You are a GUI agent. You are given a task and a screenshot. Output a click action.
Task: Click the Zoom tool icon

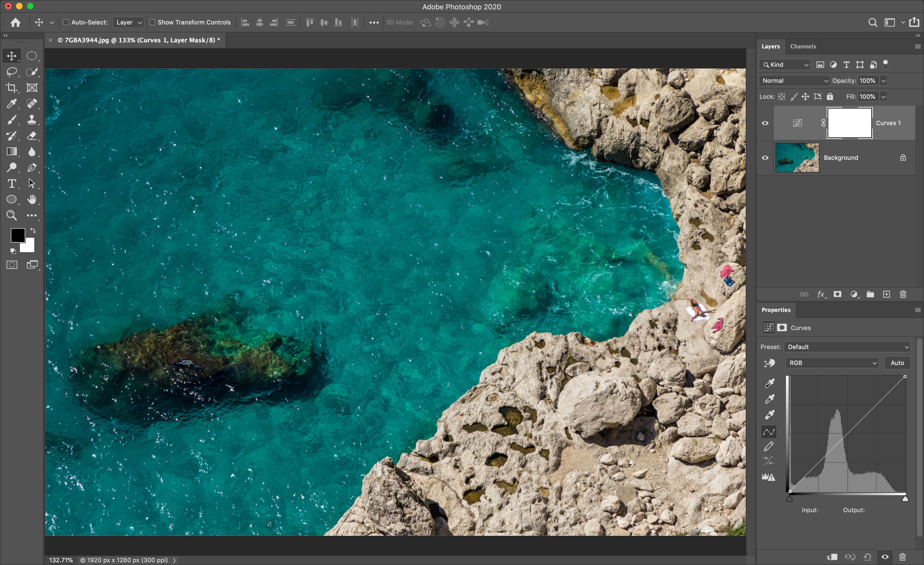pyautogui.click(x=11, y=215)
